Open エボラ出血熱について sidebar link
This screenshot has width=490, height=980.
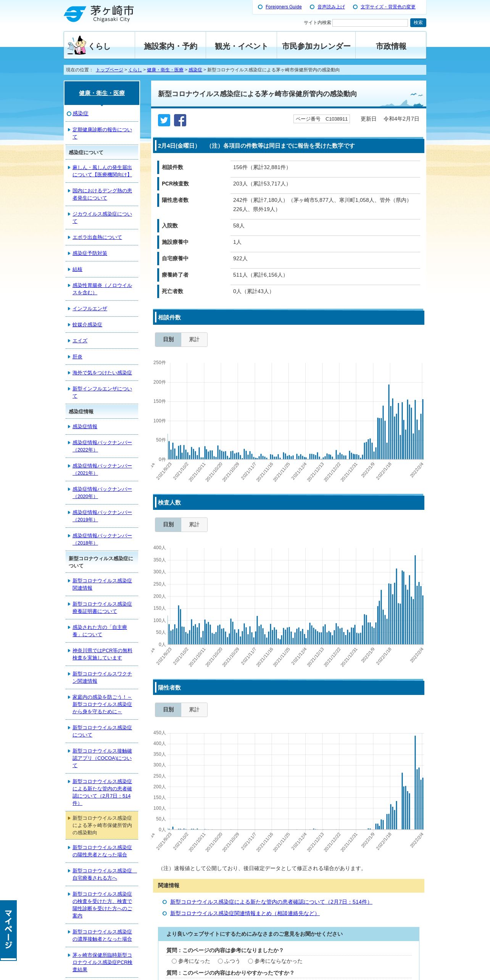[97, 237]
